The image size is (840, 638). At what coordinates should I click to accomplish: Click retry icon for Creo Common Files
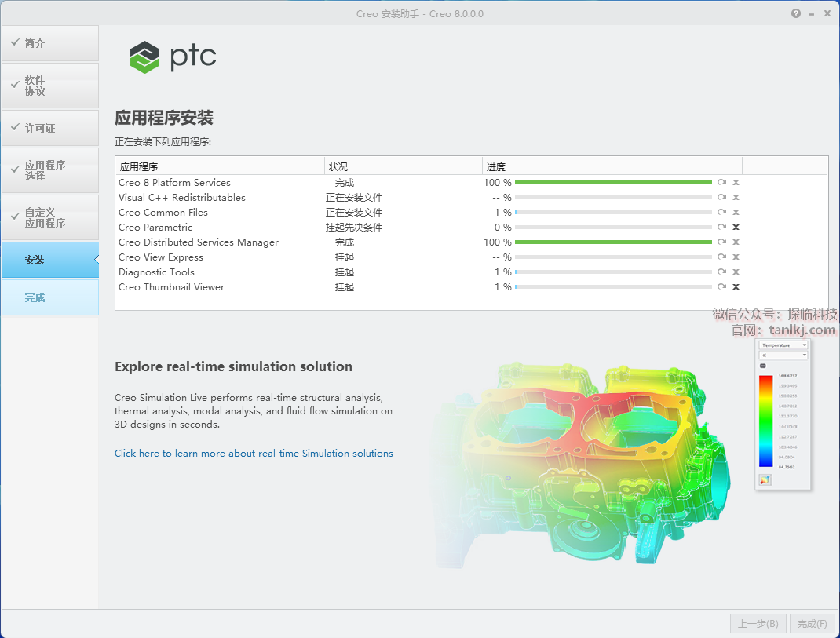click(x=721, y=213)
